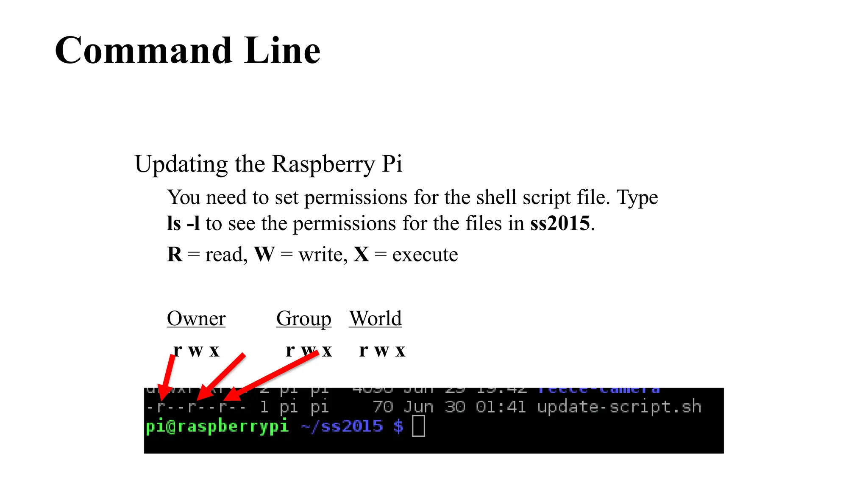Click the '~/ss2015' path in prompt
The height and width of the screenshot is (488, 868).
coord(342,426)
